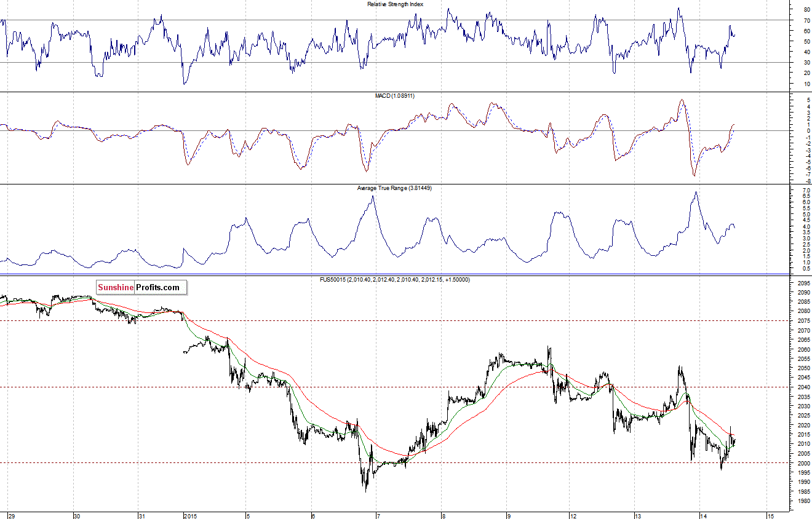Click the 70 label on RSI axis
Viewport: 812px width, 519px height.
806,21
